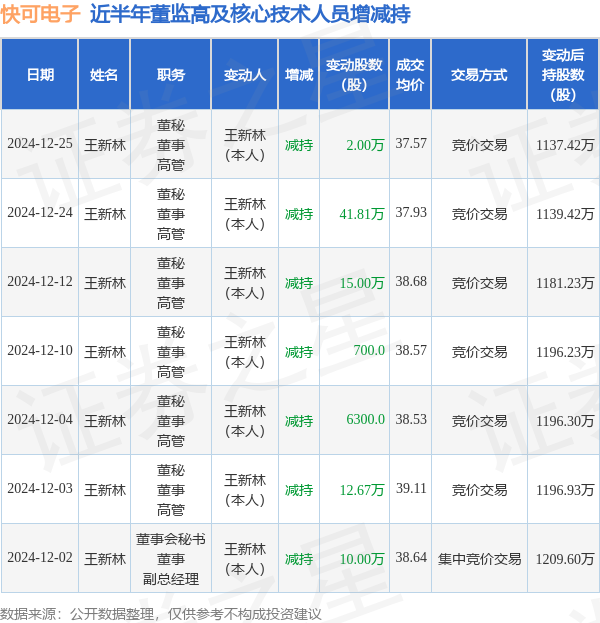The width and height of the screenshot is (600, 623).
Task: Click the 交易方式 column header
Action: coord(479,75)
